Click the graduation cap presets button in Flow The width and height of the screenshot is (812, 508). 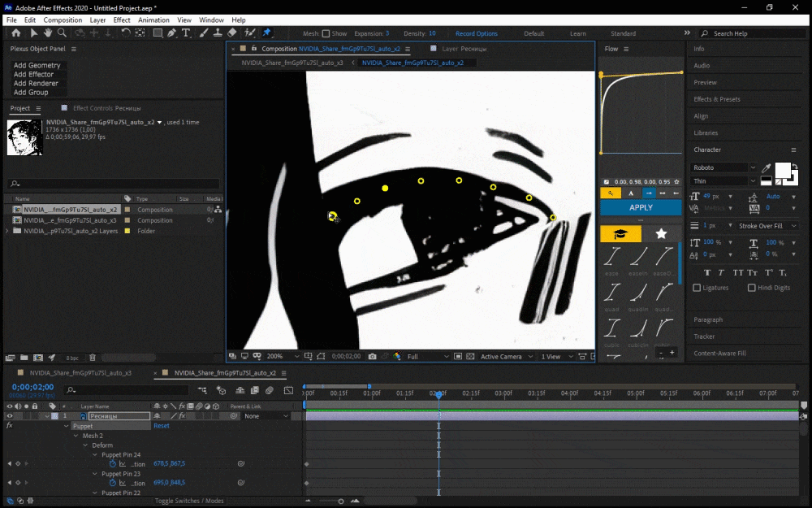(x=620, y=234)
